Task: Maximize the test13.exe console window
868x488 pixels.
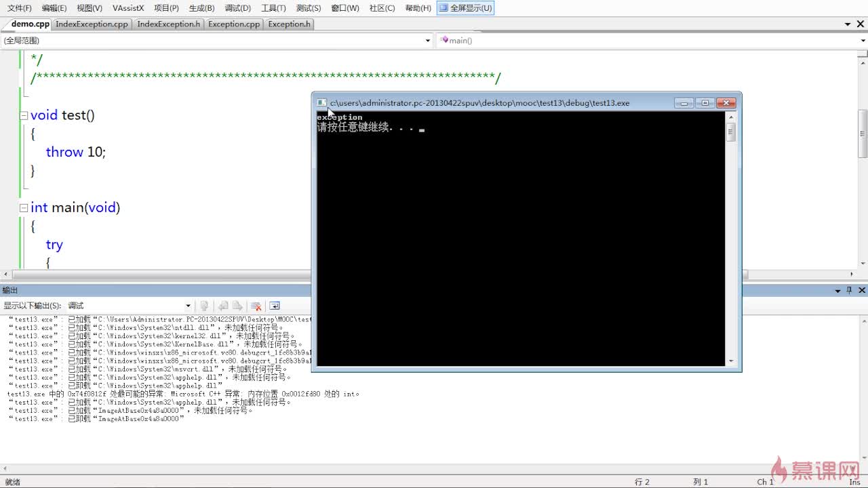Action: pos(705,103)
